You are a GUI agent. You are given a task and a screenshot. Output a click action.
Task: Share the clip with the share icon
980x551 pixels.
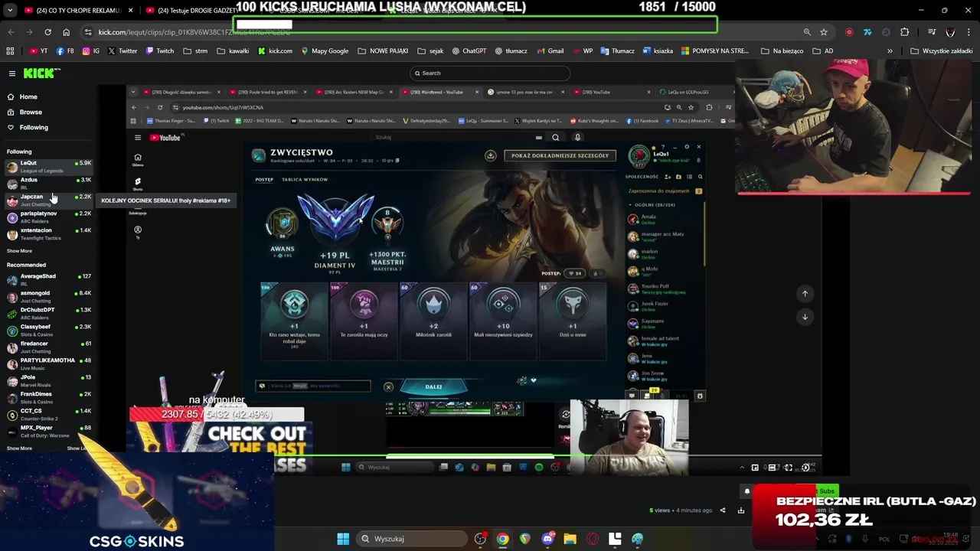pyautogui.click(x=723, y=510)
